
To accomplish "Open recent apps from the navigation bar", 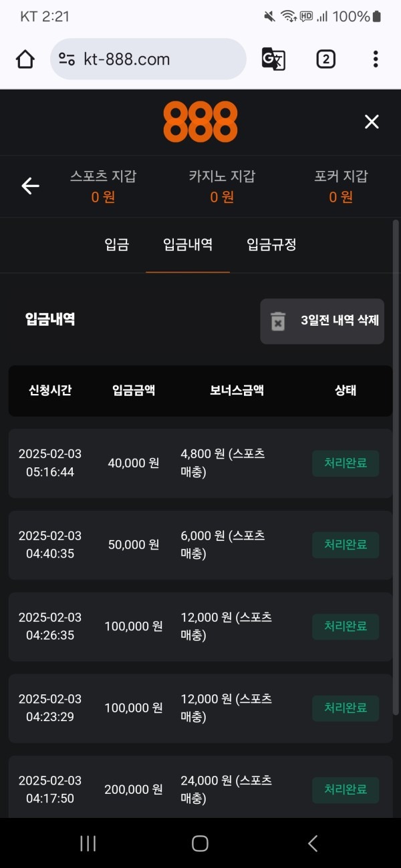I will coord(88,843).
